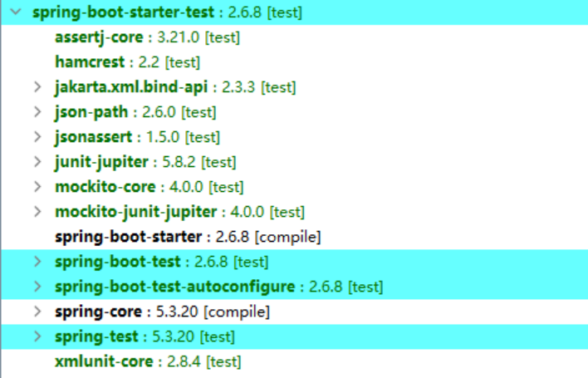The width and height of the screenshot is (588, 378).
Task: Expand the jakarta.xml.bind-api dependency
Action: pos(37,87)
